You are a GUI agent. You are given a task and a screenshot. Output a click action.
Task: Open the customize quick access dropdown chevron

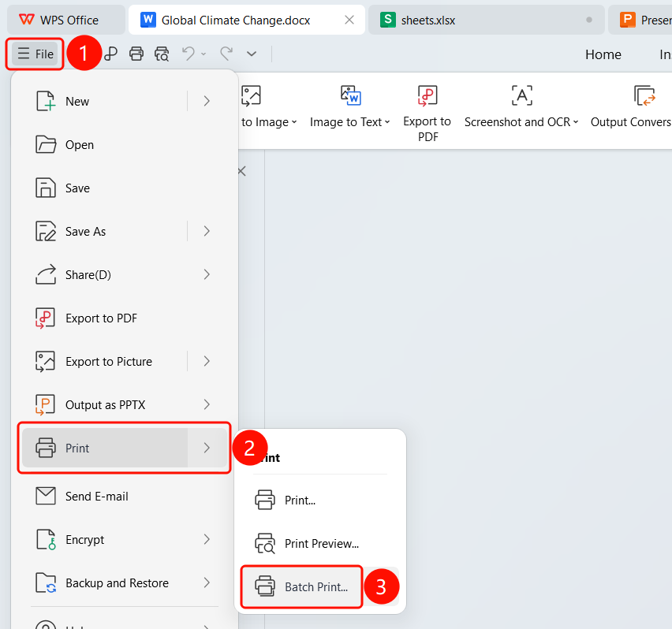[252, 54]
